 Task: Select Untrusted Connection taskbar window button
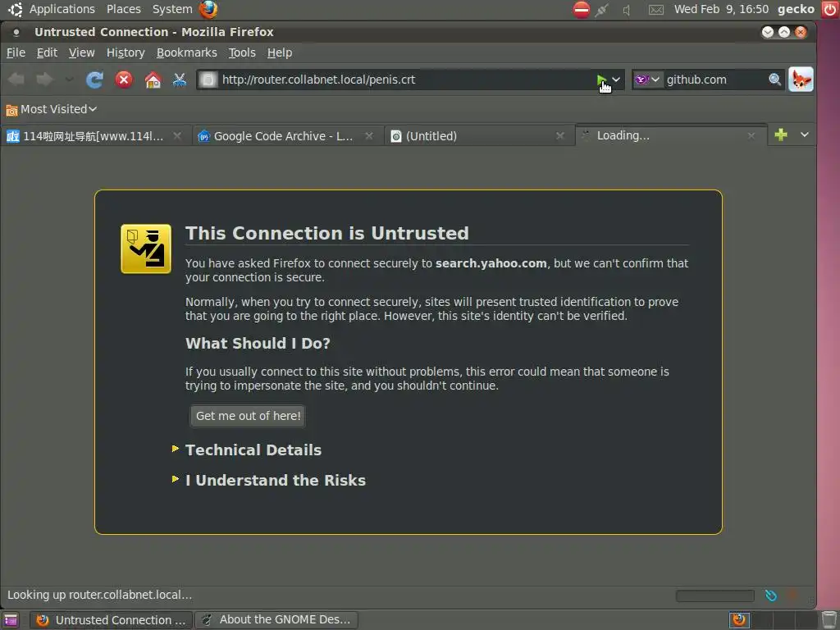point(111,620)
